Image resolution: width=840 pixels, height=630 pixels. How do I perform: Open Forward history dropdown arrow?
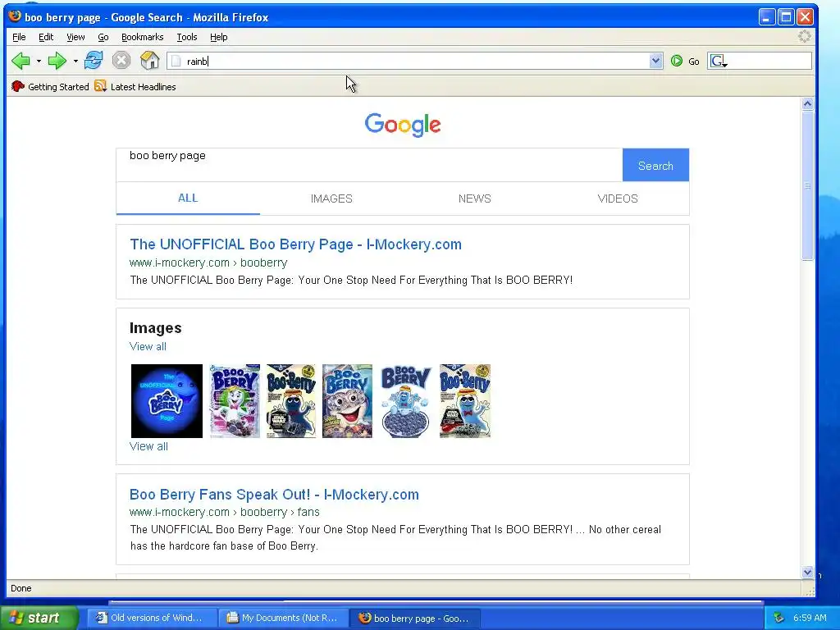coord(75,61)
